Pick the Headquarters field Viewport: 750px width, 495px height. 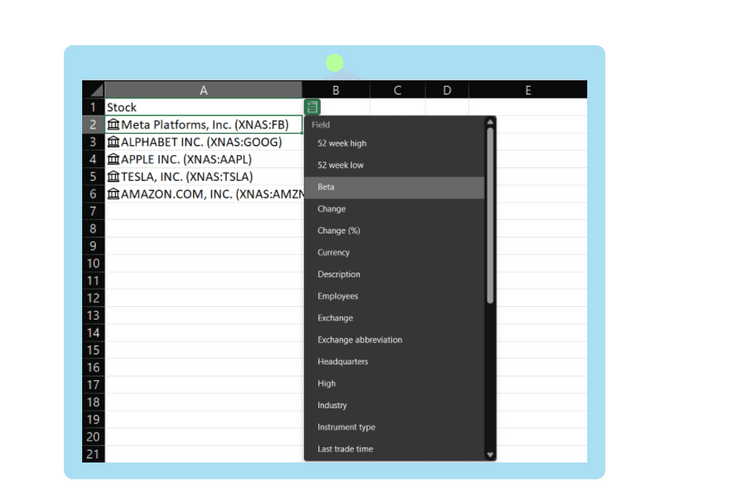coord(395,362)
